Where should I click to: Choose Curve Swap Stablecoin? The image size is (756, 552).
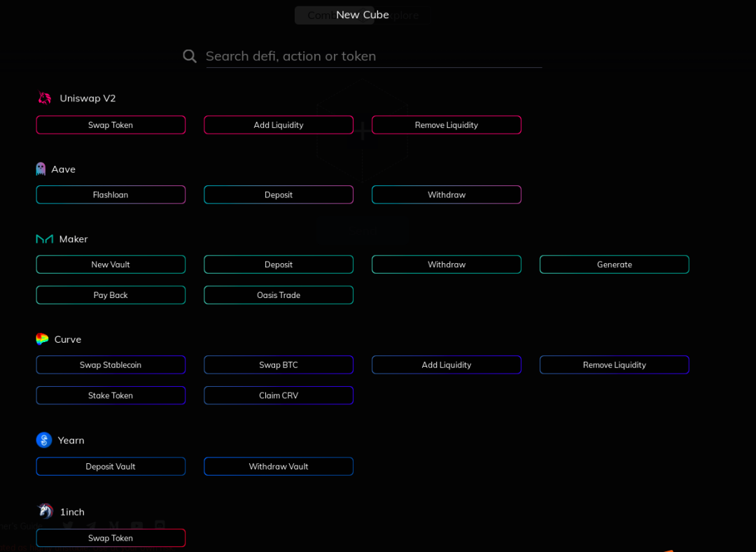(x=111, y=365)
